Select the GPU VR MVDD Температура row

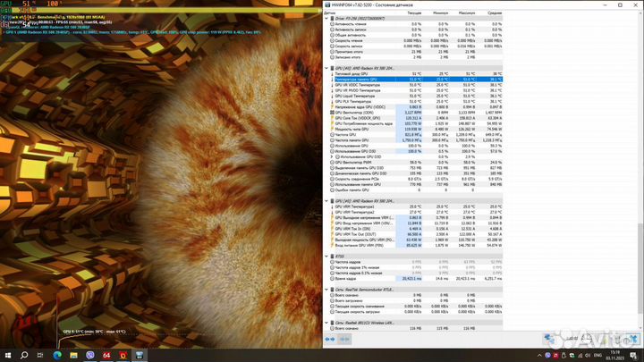pyautogui.click(x=416, y=90)
